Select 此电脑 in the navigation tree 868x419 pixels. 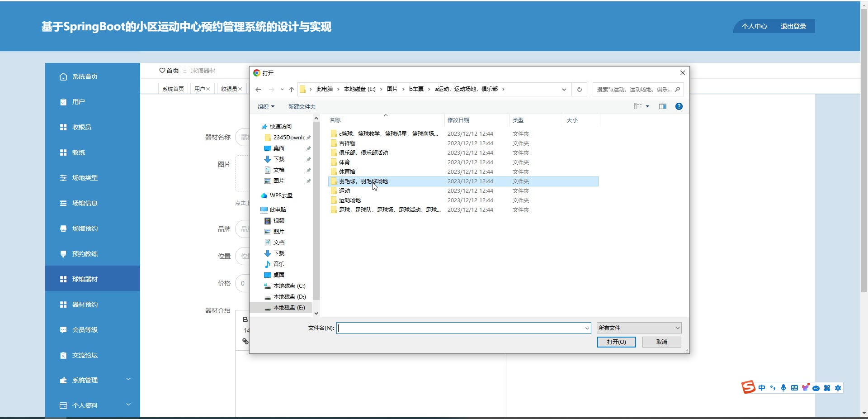click(x=274, y=210)
